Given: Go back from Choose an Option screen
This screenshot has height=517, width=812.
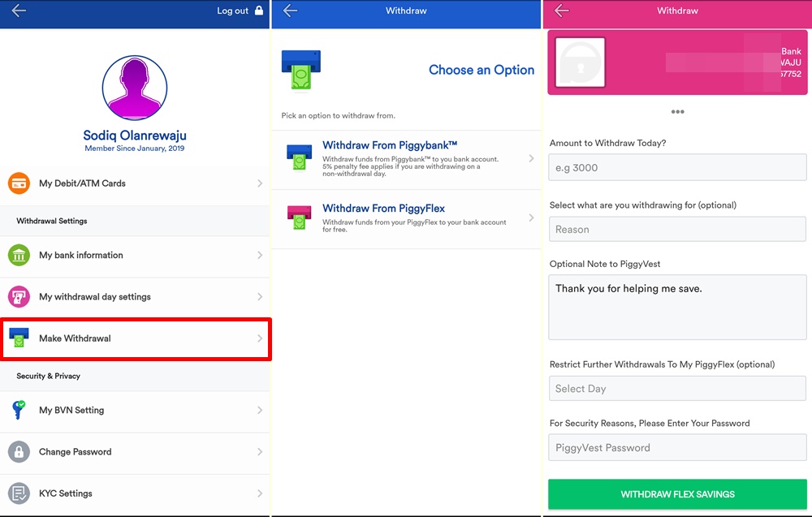Looking at the screenshot, I should pos(290,11).
